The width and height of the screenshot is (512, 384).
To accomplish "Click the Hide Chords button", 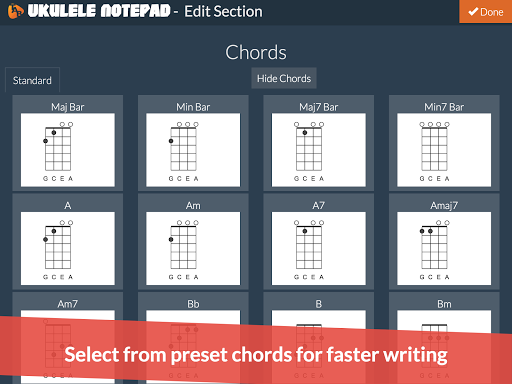I will [284, 78].
